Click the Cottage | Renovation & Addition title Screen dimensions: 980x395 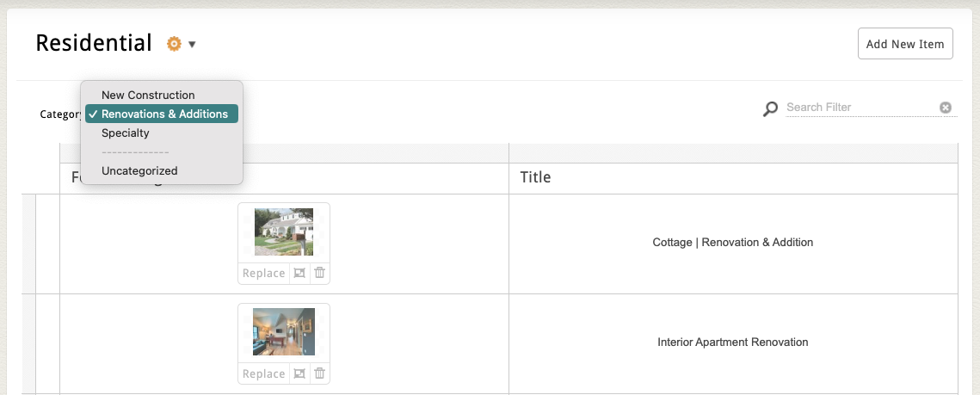tap(732, 242)
